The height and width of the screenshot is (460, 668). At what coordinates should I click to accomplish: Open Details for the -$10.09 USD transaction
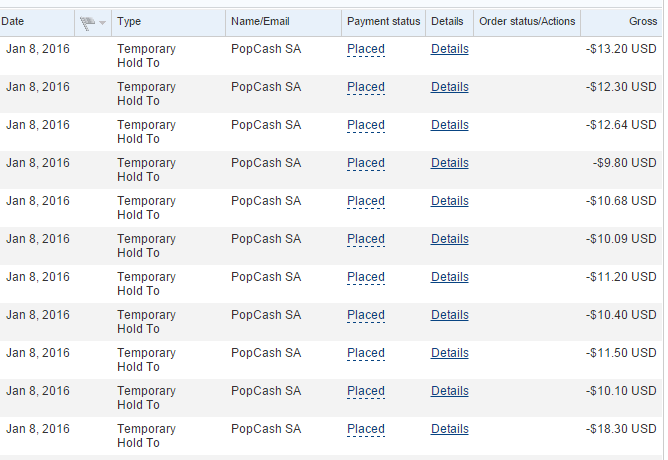pyautogui.click(x=449, y=239)
